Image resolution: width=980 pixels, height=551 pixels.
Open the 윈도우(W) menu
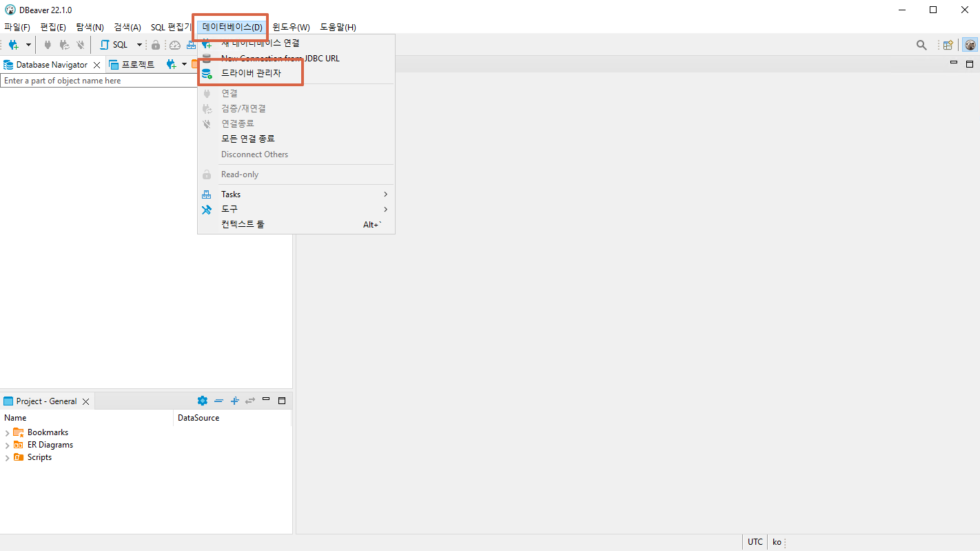point(291,27)
